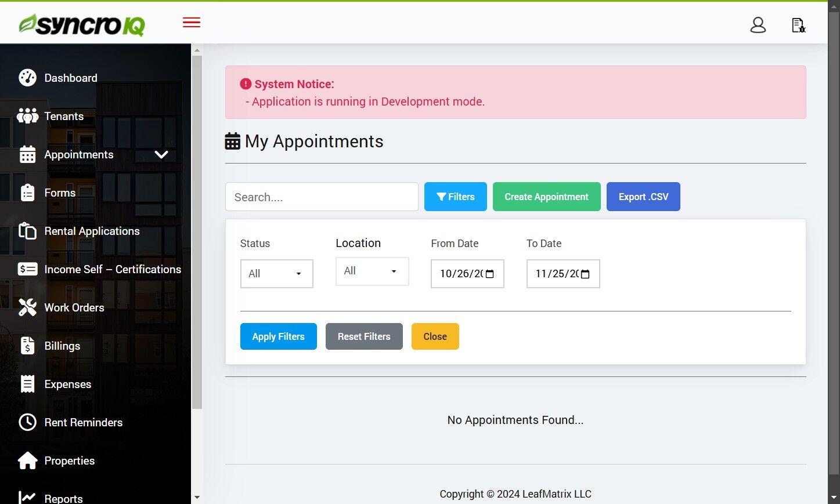Click the From Date field
Screen dimensions: 840x504
[467, 274]
